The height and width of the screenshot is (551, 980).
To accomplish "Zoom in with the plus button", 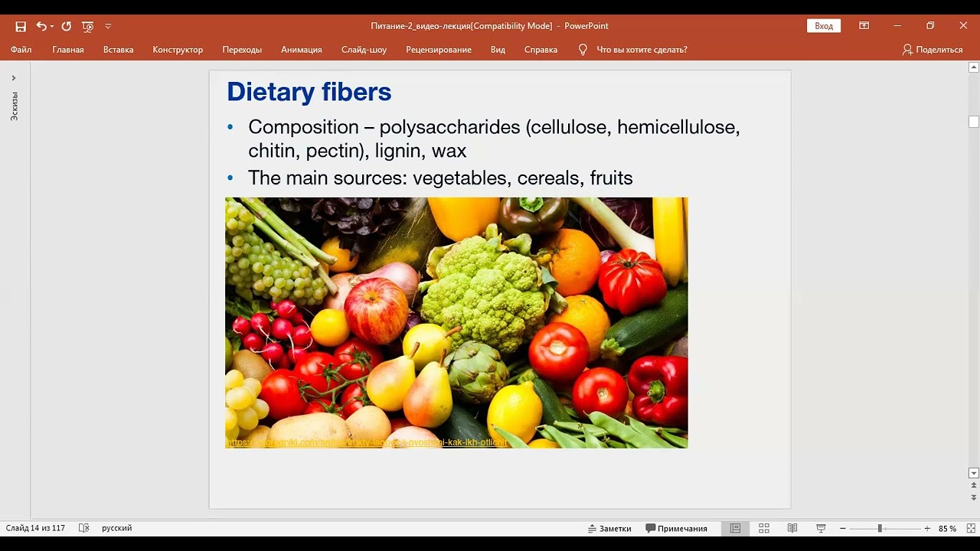I will pos(927,528).
